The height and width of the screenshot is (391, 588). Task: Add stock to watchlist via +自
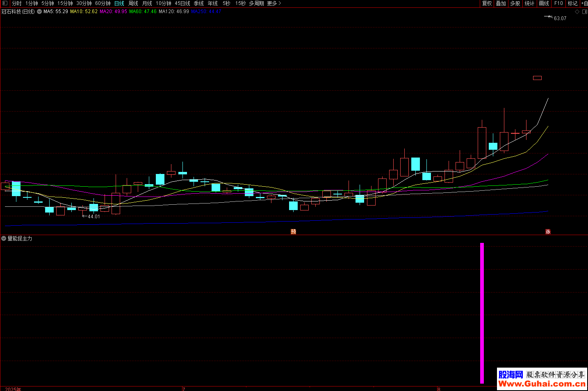[x=584, y=3]
